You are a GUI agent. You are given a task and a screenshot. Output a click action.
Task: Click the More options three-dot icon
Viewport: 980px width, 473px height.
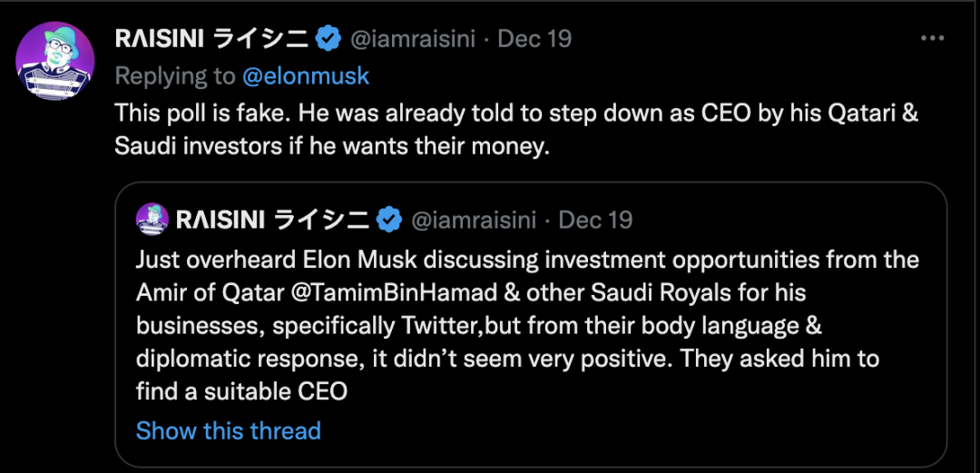click(933, 39)
